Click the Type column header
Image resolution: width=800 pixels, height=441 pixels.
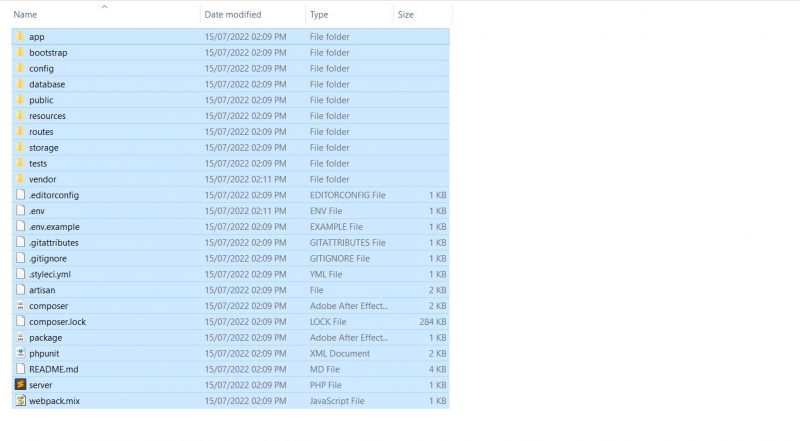pos(319,15)
